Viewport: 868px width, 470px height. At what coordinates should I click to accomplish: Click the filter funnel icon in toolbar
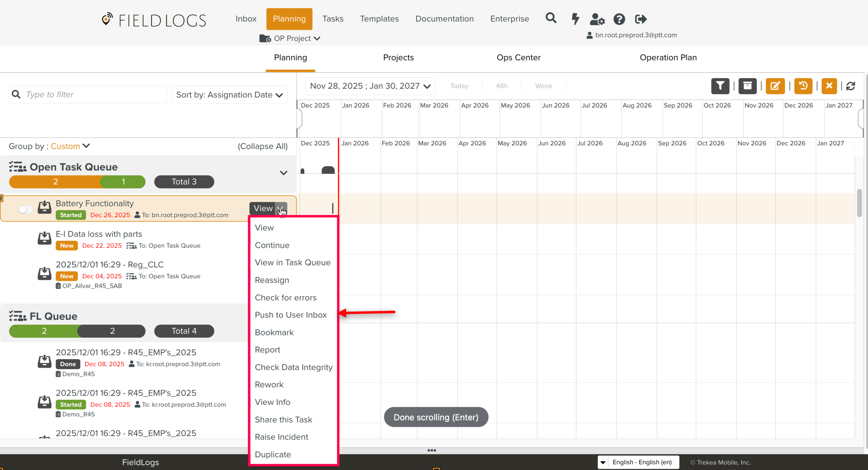click(x=720, y=86)
